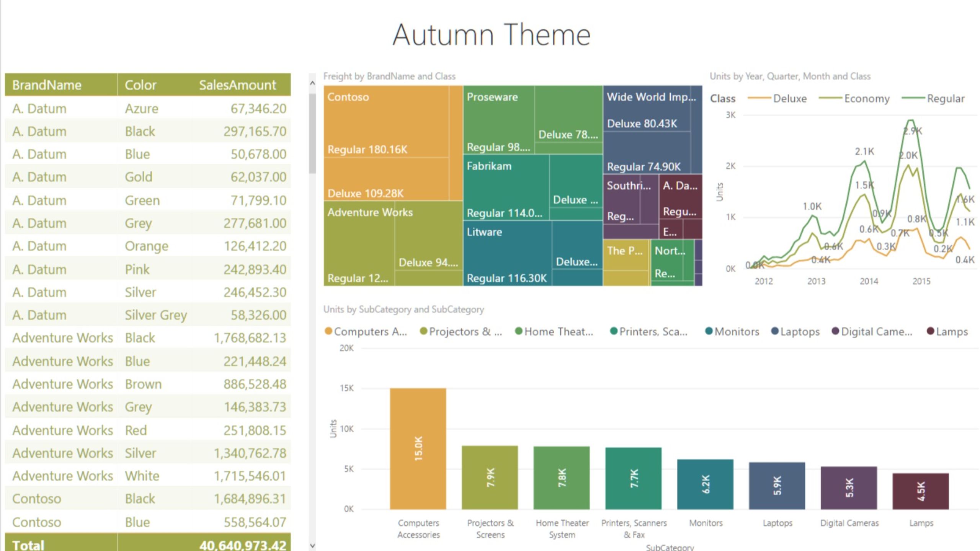The height and width of the screenshot is (551, 980).
Task: Click the Total 40,640,973.42 cell
Action: pyautogui.click(x=243, y=545)
